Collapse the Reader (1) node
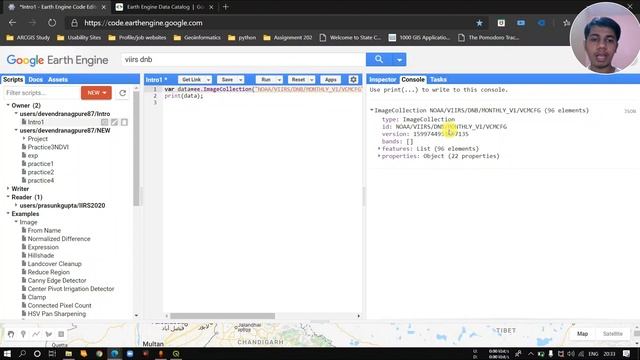 8,197
